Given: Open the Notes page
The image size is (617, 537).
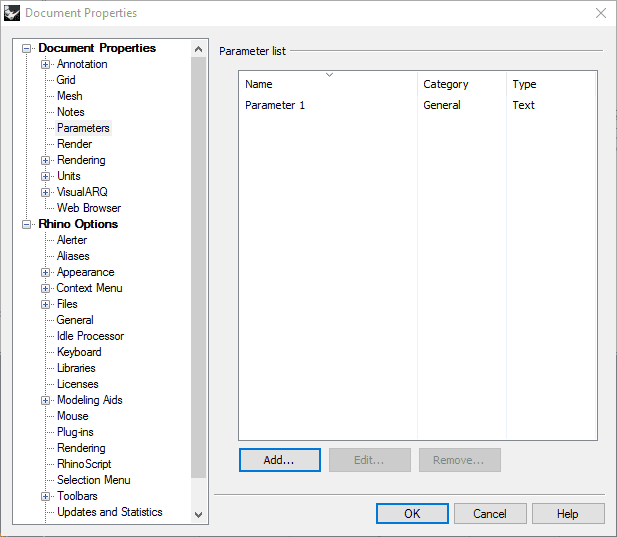Looking at the screenshot, I should coord(70,112).
